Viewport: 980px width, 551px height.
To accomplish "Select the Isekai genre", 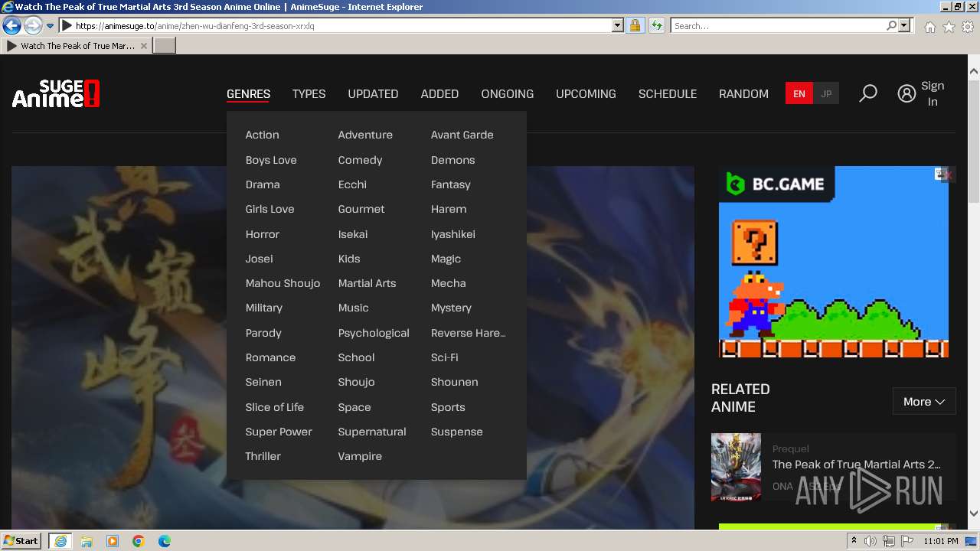I will coord(353,234).
